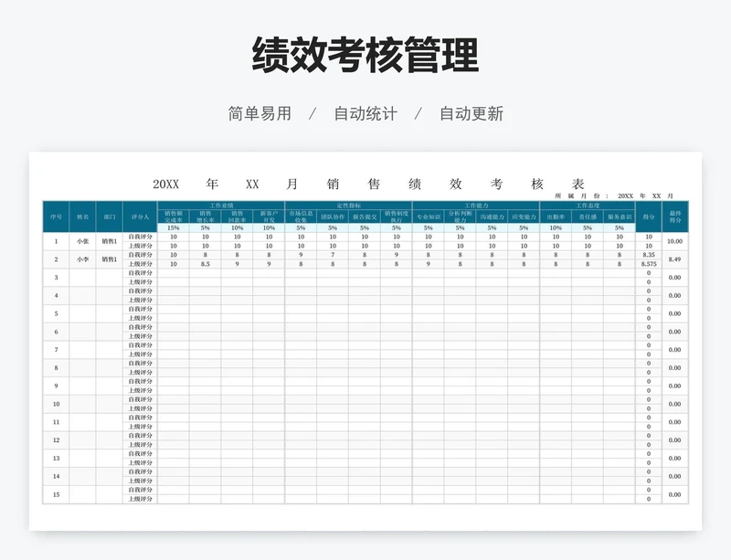Click the 销售额完成率 header cell
731x560 pixels.
pos(174,217)
